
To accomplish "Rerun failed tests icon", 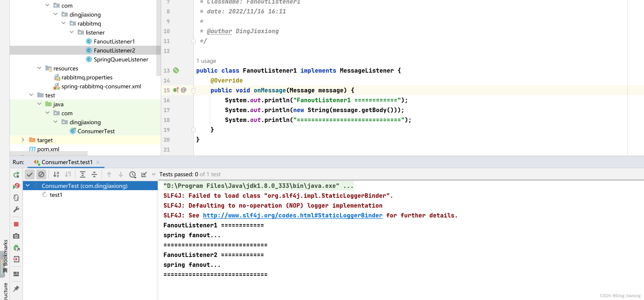I will [x=16, y=186].
